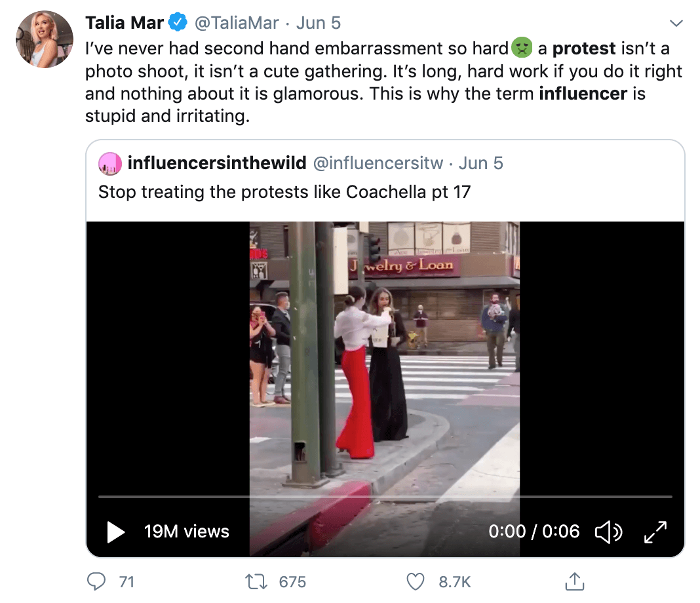The width and height of the screenshot is (700, 603).
Task: Open the tweet's Jun 5 timestamp
Action: (319, 23)
